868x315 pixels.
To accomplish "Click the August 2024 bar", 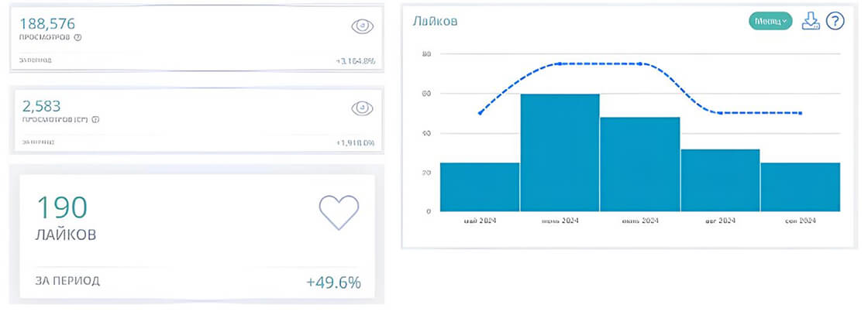I will pyautogui.click(x=720, y=180).
